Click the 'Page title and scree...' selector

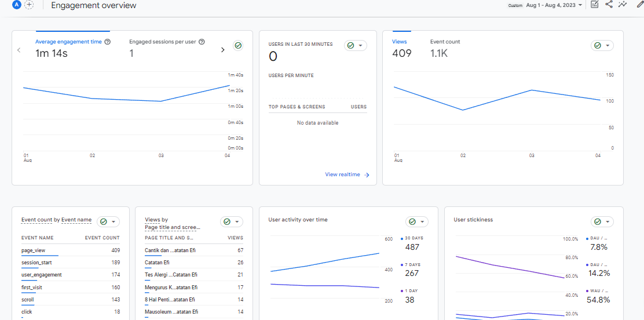[x=173, y=227]
